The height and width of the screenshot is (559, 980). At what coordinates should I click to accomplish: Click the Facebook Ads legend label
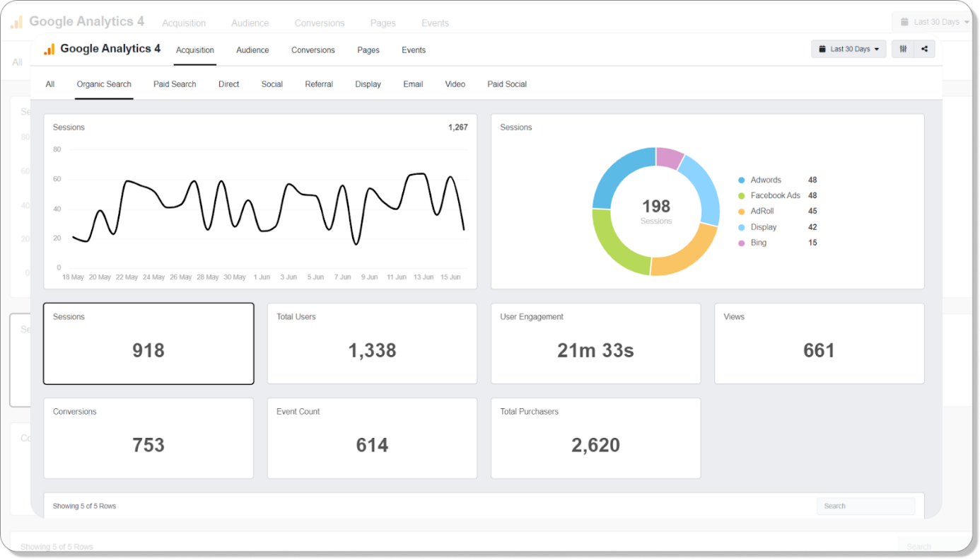776,196
